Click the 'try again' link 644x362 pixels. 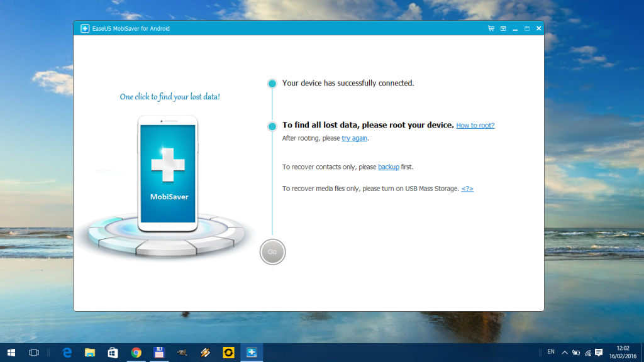[x=355, y=138]
